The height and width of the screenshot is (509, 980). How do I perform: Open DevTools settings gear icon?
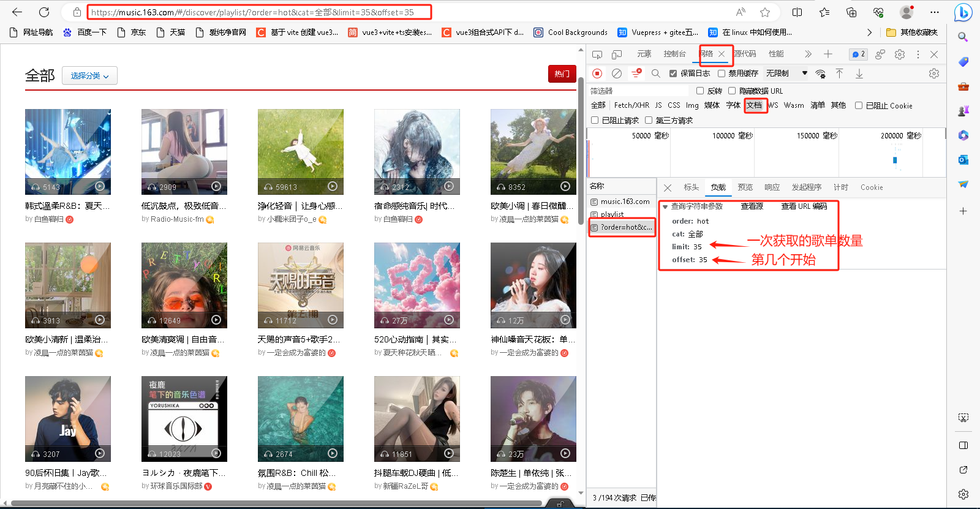(x=900, y=54)
